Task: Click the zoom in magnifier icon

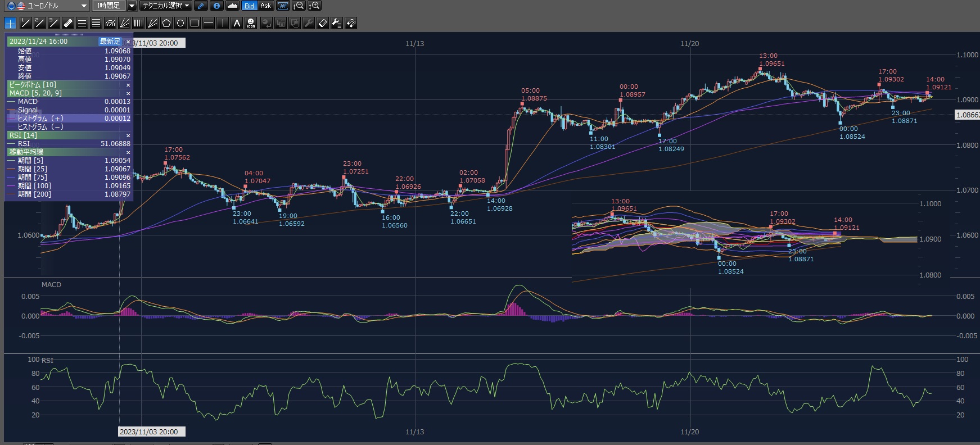Action: tap(314, 6)
